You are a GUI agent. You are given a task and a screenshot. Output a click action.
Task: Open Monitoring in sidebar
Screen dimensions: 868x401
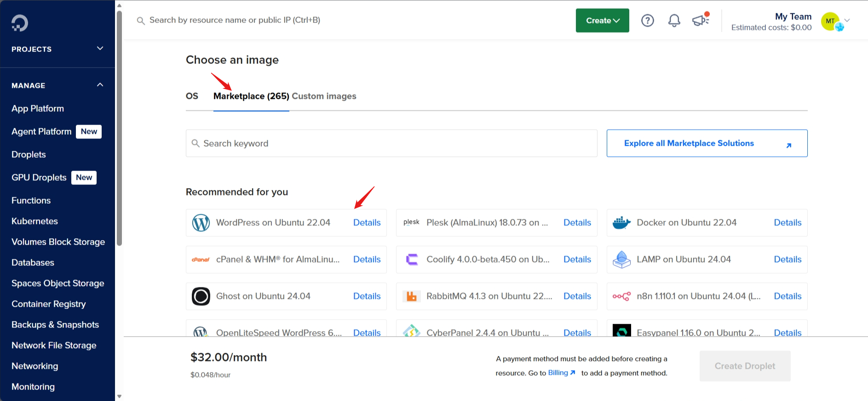point(33,387)
